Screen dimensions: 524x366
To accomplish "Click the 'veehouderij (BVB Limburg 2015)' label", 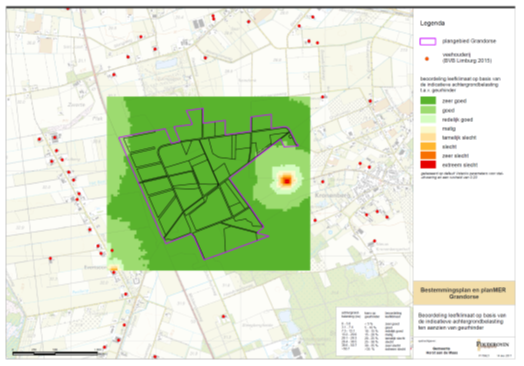I will pyautogui.click(x=467, y=58).
